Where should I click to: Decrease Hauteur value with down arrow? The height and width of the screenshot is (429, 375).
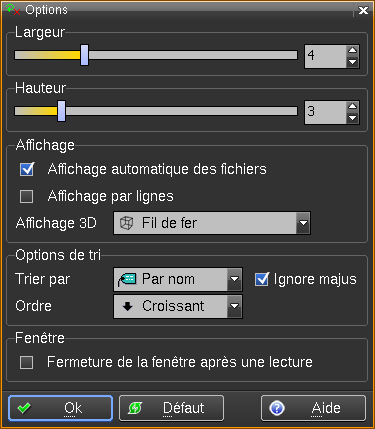[x=353, y=118]
